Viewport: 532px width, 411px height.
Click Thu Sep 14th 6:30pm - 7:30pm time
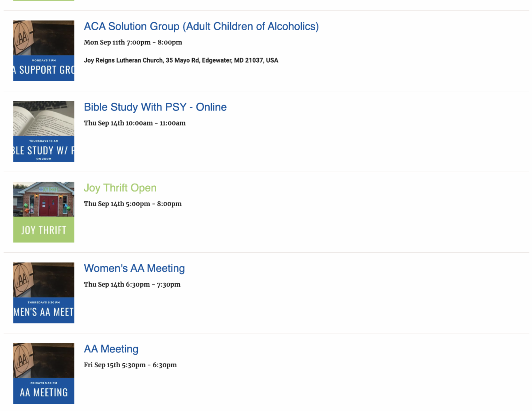click(x=132, y=285)
